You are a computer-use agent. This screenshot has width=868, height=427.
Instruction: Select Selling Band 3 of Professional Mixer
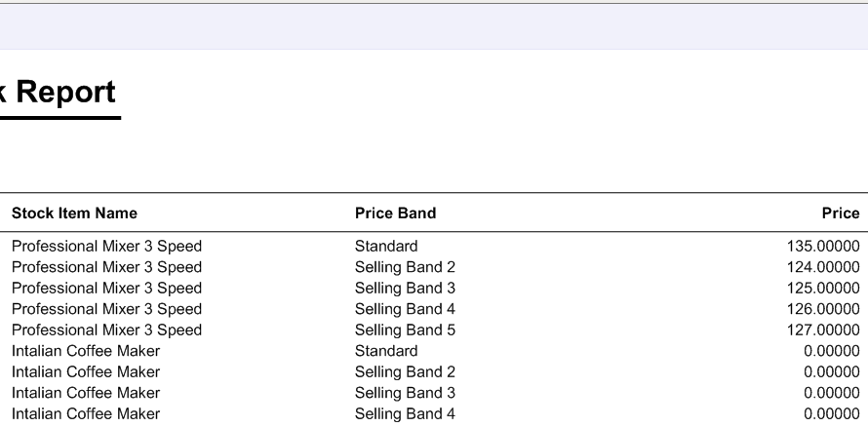coord(405,289)
